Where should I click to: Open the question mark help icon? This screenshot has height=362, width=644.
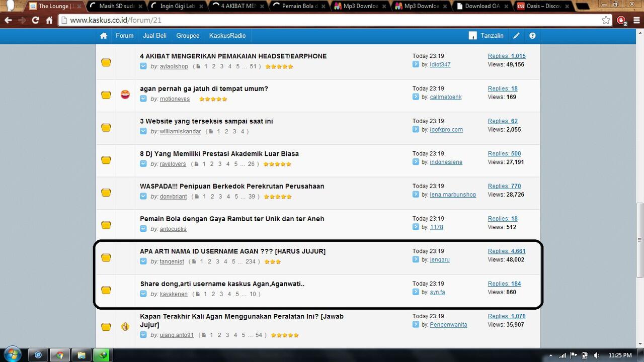pyautogui.click(x=532, y=36)
